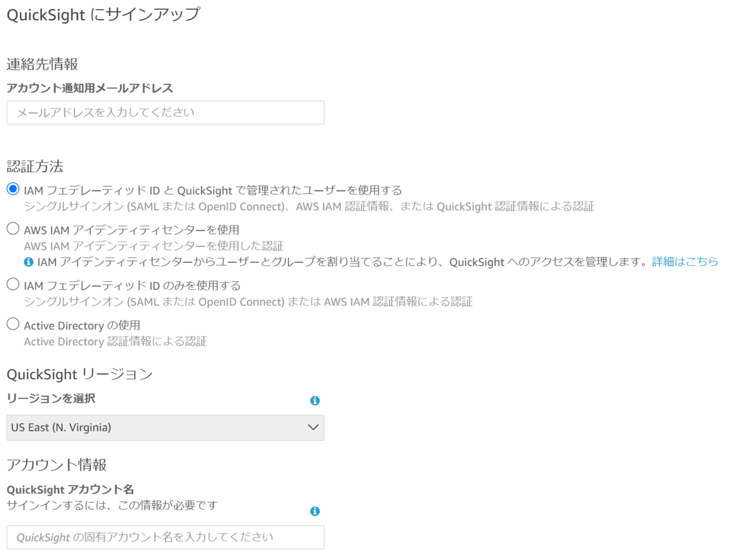Click the info icon beside QuickSight アカウント名
The height and width of the screenshot is (560, 731).
[315, 511]
